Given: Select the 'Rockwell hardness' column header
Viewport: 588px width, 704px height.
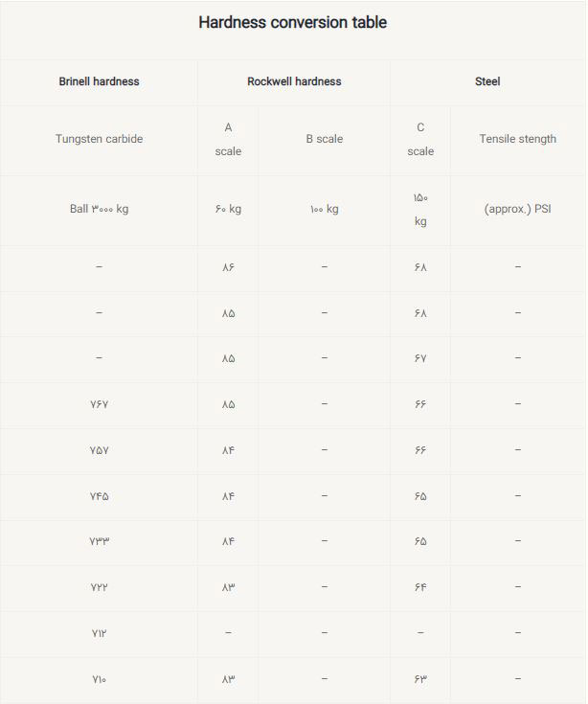Looking at the screenshot, I should (x=294, y=81).
